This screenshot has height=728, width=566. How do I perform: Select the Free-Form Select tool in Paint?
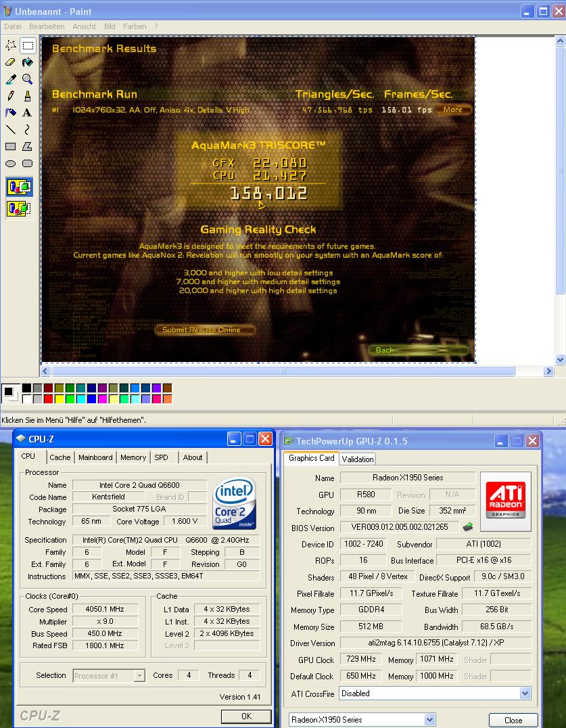point(11,45)
